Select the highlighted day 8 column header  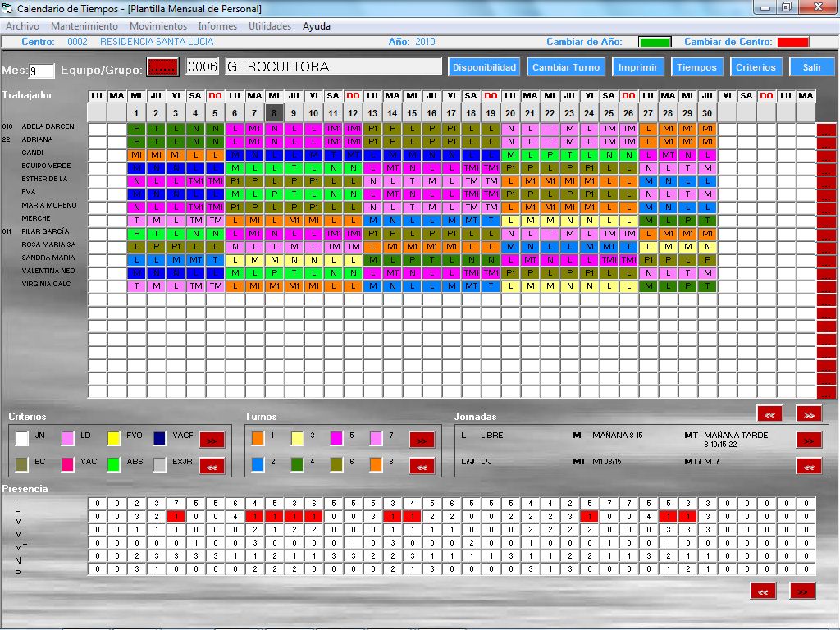pyautogui.click(x=274, y=112)
